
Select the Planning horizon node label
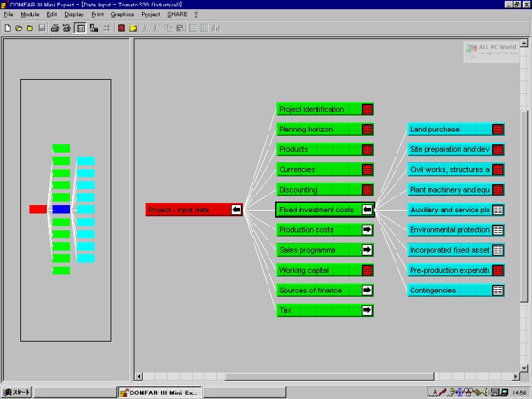306,129
